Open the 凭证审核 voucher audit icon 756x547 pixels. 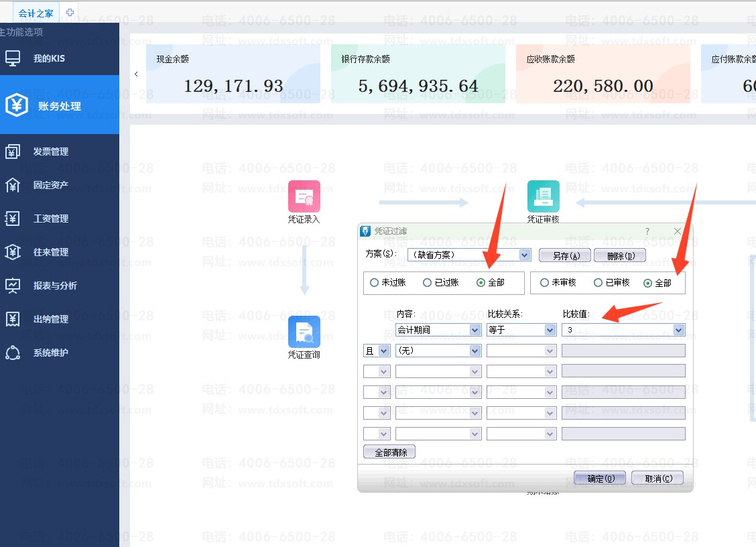point(543,196)
